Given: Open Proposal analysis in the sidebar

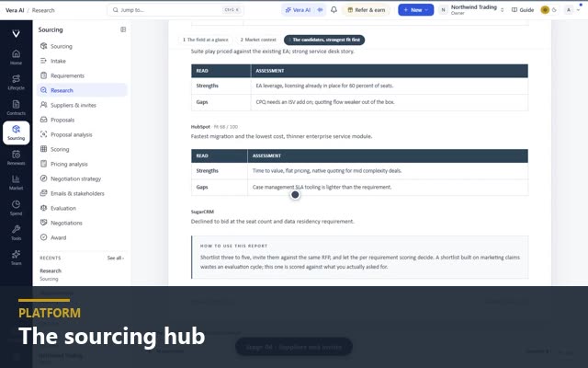Looking at the screenshot, I should (82, 134).
